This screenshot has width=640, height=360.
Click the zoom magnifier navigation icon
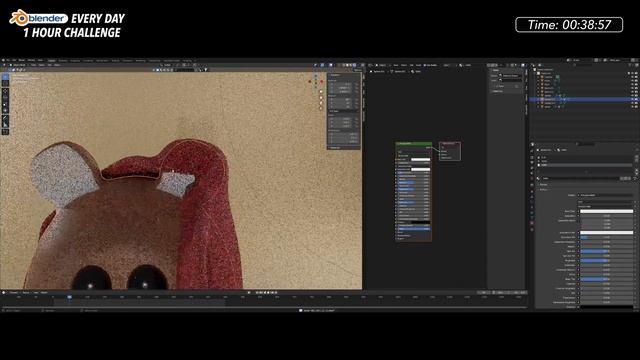[321, 91]
